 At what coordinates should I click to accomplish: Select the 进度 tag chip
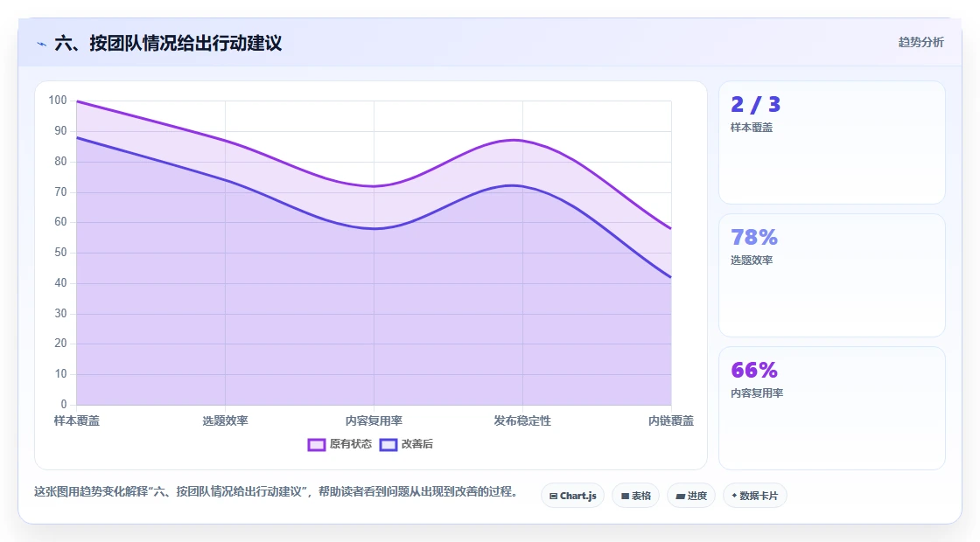pyautogui.click(x=691, y=496)
